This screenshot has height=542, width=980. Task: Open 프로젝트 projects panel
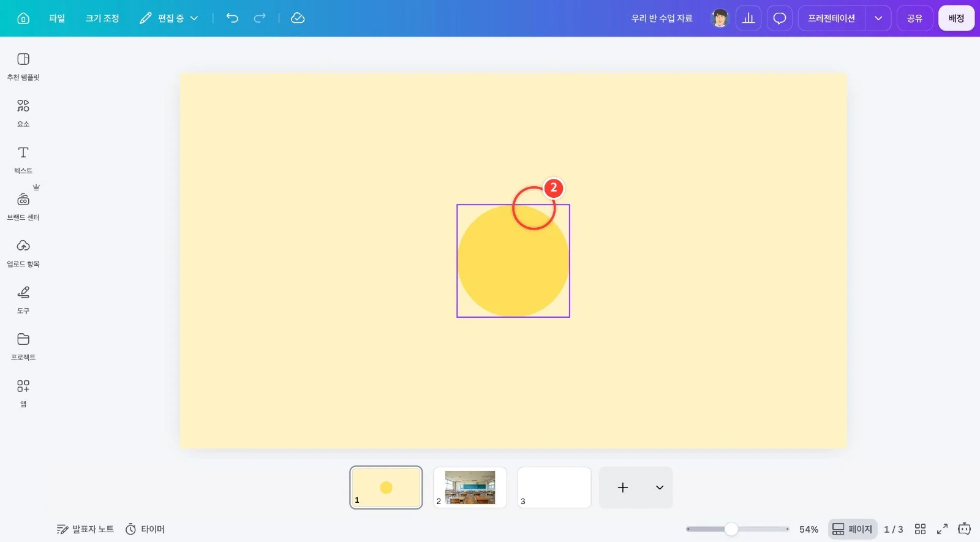(x=23, y=347)
